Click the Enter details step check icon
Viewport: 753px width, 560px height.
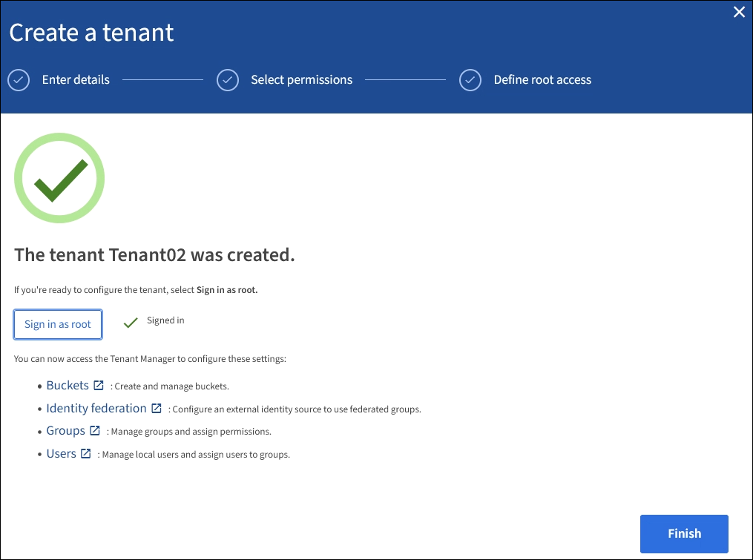[x=19, y=80]
